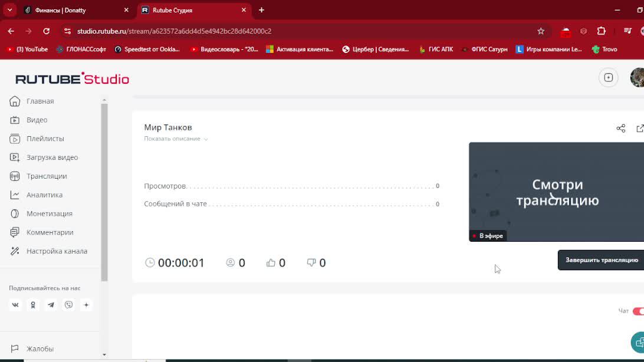Open a new browser tab
Screen dimensions: 644x362
[261, 10]
